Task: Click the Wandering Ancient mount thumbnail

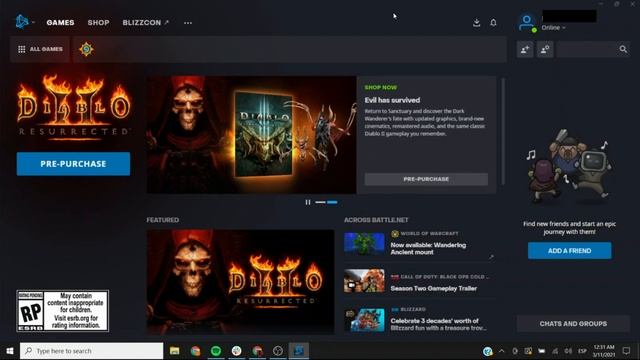Action: click(364, 244)
